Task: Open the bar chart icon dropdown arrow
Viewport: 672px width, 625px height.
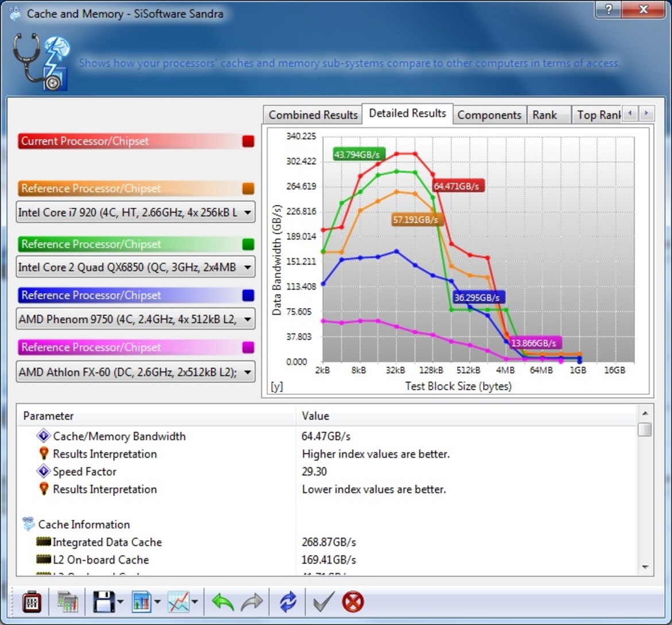Action: 157,602
